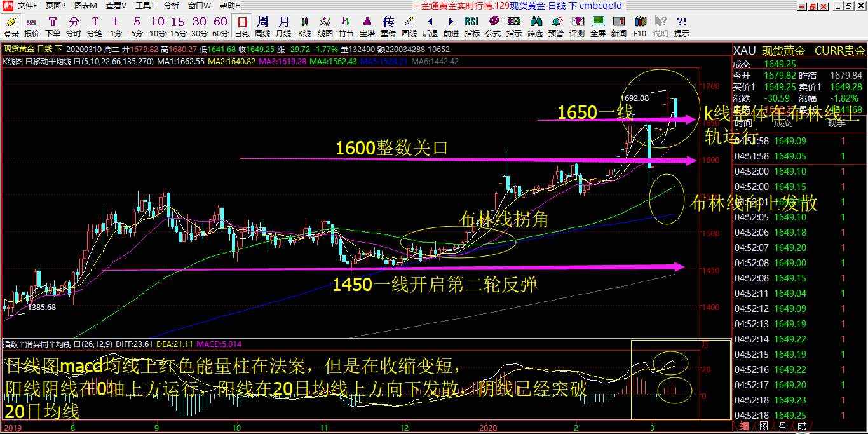
Task: Click the XAU symbol code in quote panel
Action: click(745, 51)
